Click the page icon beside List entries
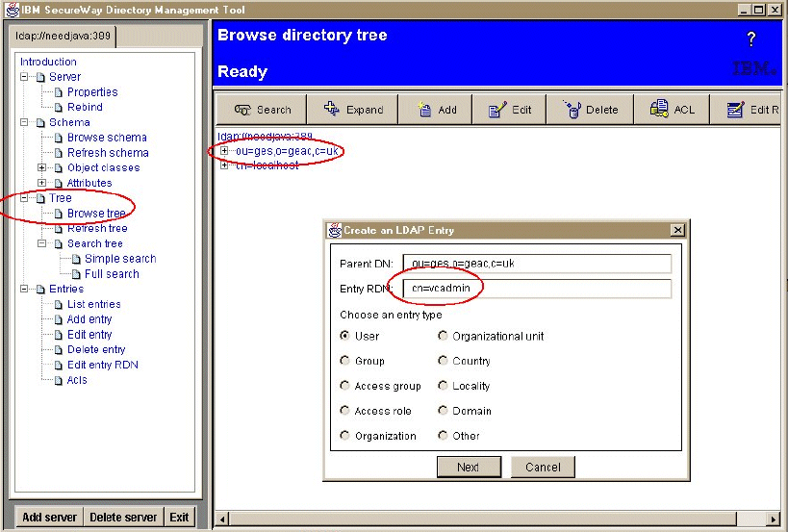Image resolution: width=788 pixels, height=532 pixels. pos(59,304)
